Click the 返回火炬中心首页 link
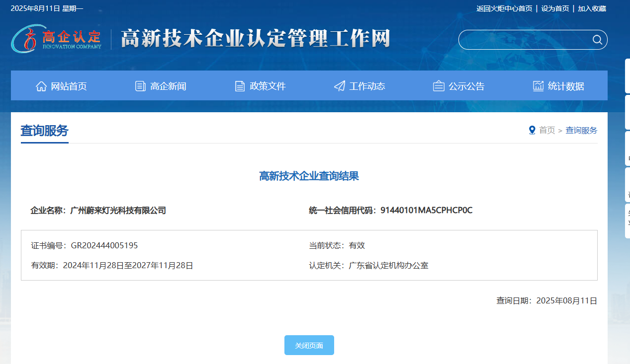Image resolution: width=630 pixels, height=364 pixels. pos(504,8)
